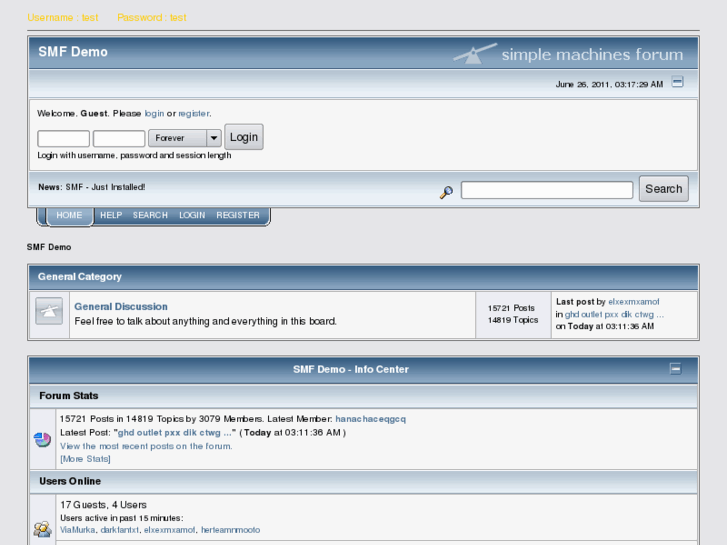Click the SMF Demo breadcrumb text

pos(49,247)
